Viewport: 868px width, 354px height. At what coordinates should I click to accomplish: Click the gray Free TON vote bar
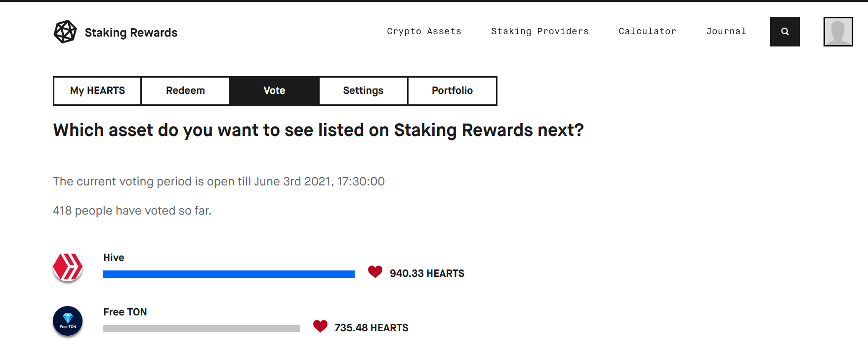tap(202, 328)
